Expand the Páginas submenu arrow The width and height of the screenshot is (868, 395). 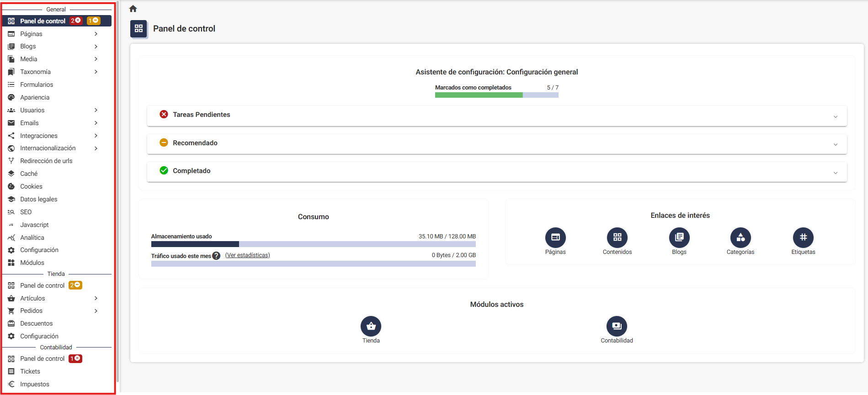pos(96,34)
